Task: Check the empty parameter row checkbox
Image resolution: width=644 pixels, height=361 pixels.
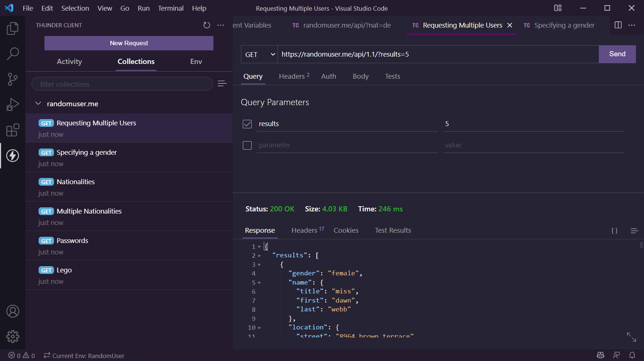Action: [247, 145]
